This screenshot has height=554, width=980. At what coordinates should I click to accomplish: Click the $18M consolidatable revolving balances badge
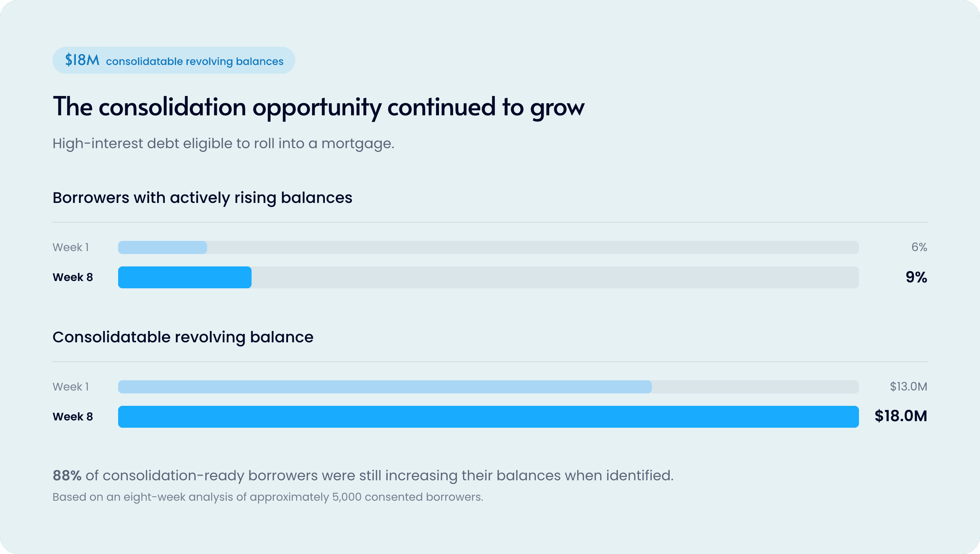tap(174, 60)
